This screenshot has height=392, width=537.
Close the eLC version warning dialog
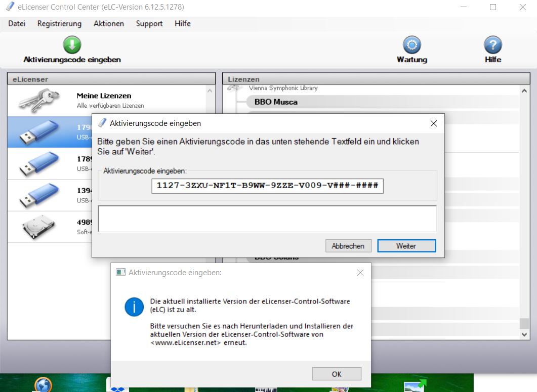click(x=360, y=273)
